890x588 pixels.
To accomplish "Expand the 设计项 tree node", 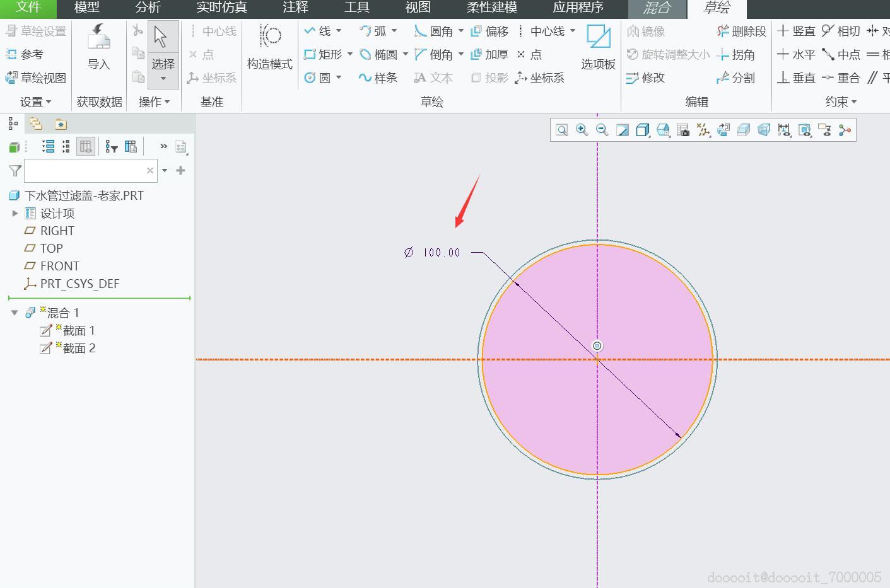I will coord(15,214).
